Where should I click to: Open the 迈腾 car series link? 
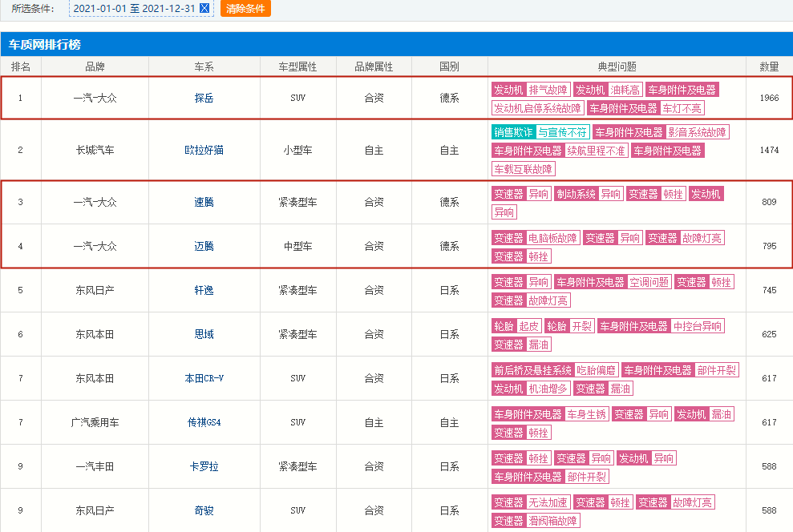pyautogui.click(x=204, y=246)
